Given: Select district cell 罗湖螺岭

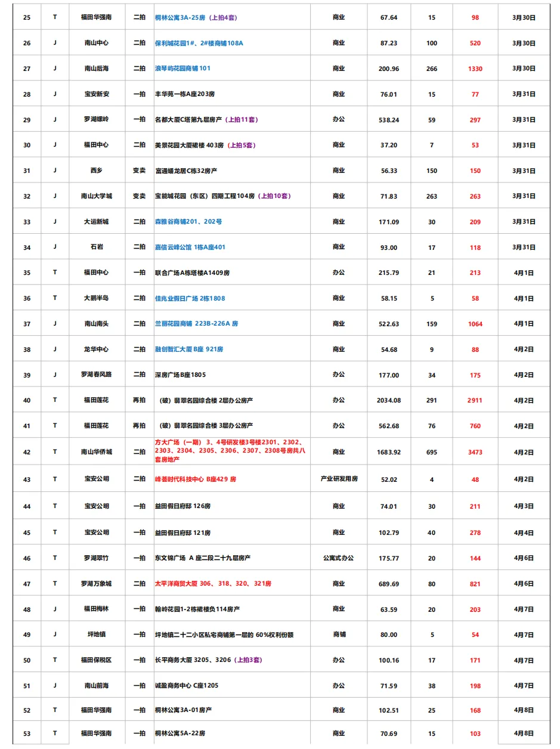Looking at the screenshot, I should click(97, 120).
